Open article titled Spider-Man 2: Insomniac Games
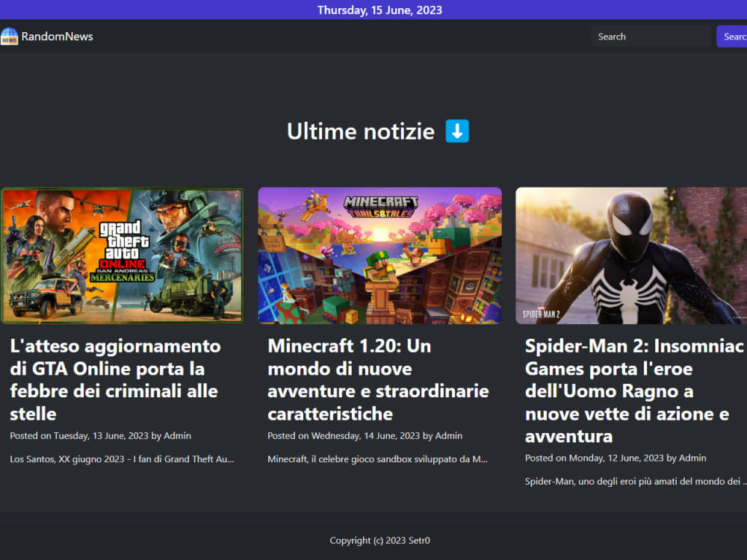747x560 pixels. click(634, 391)
